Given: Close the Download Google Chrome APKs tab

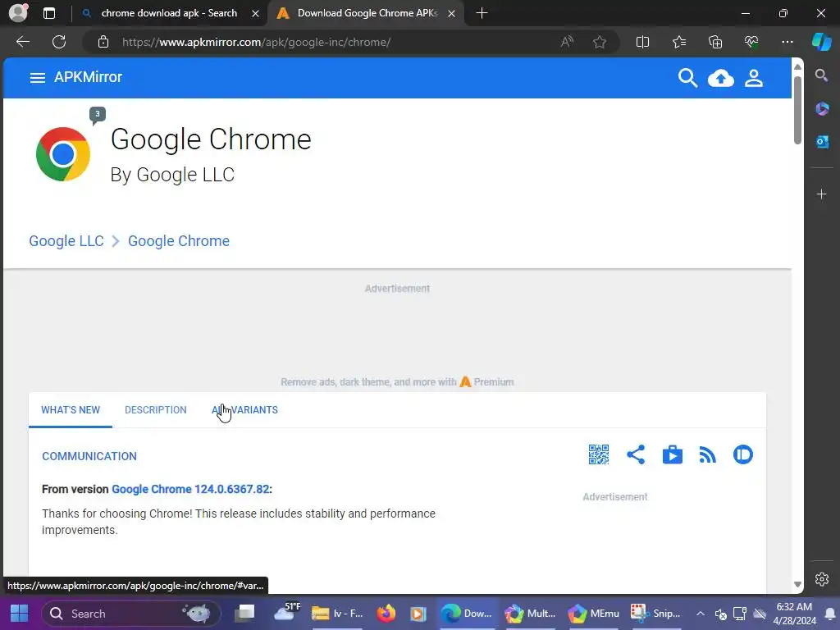Looking at the screenshot, I should click(452, 13).
